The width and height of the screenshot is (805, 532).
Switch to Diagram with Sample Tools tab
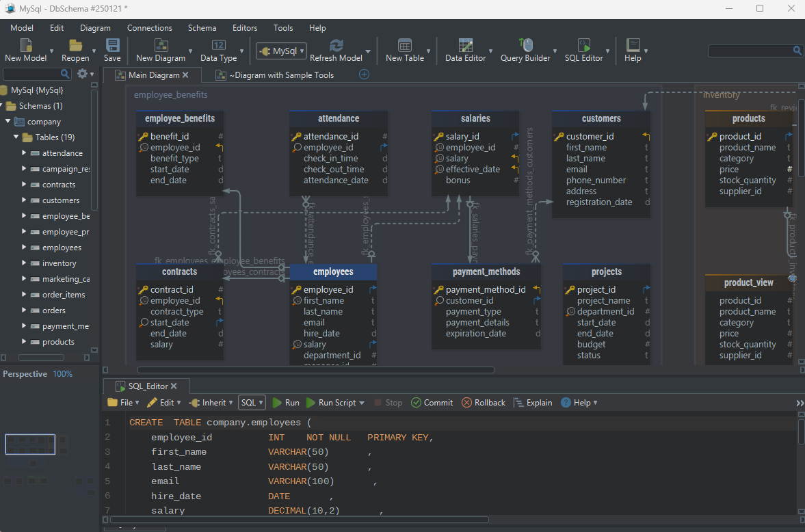(x=275, y=75)
